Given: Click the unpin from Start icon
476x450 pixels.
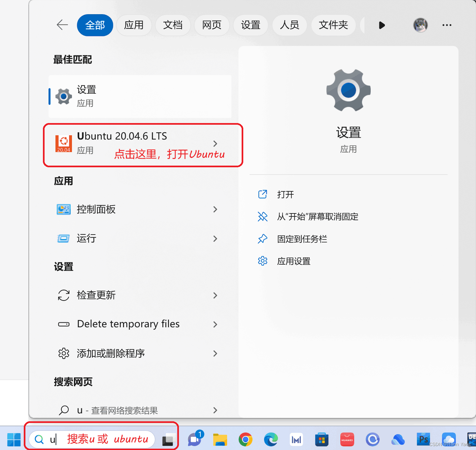Looking at the screenshot, I should (x=262, y=217).
